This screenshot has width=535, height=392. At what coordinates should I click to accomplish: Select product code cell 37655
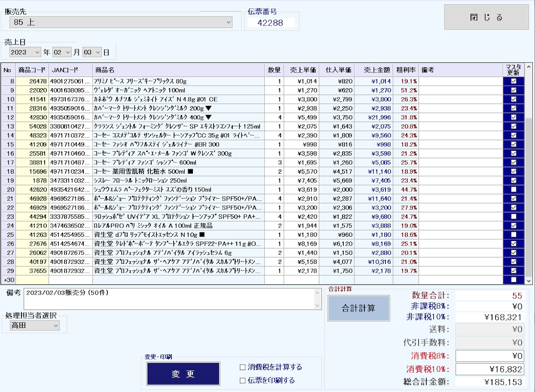click(32, 271)
